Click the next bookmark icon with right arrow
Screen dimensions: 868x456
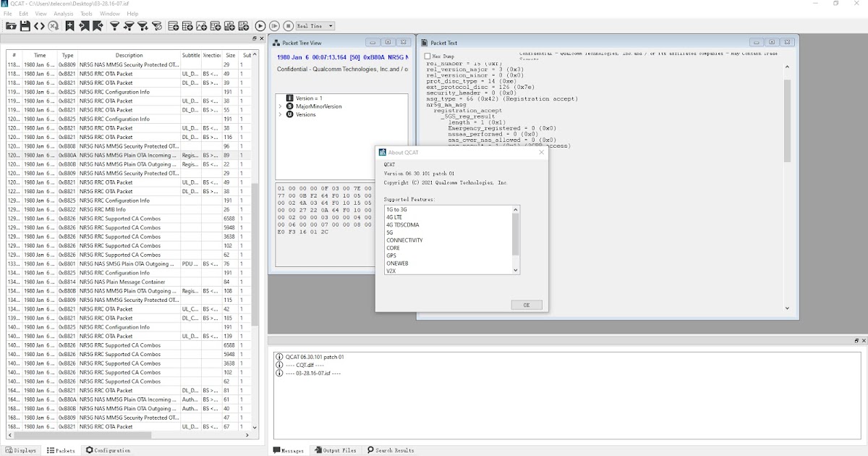[x=98, y=26]
